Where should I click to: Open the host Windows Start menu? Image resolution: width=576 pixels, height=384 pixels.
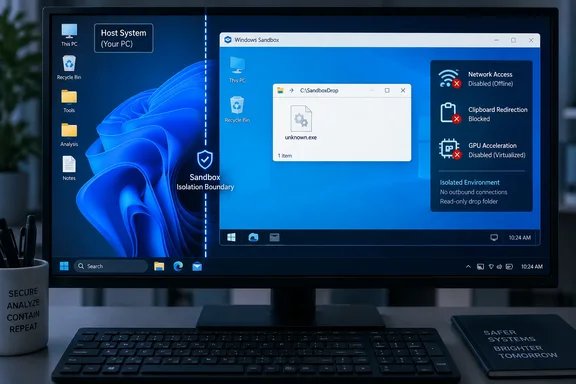point(64,266)
